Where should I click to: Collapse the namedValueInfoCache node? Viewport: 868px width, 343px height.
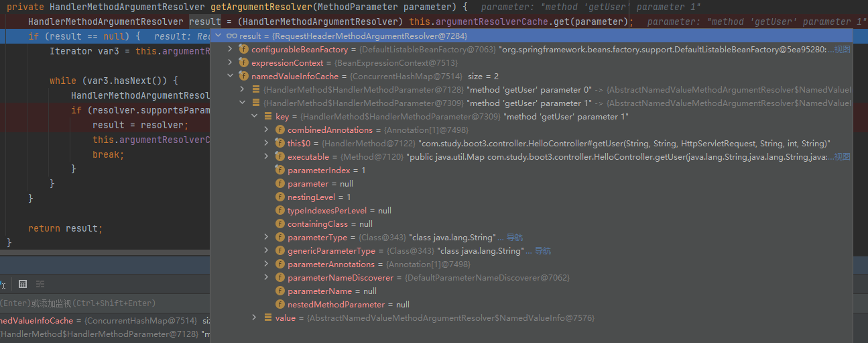[x=231, y=76]
